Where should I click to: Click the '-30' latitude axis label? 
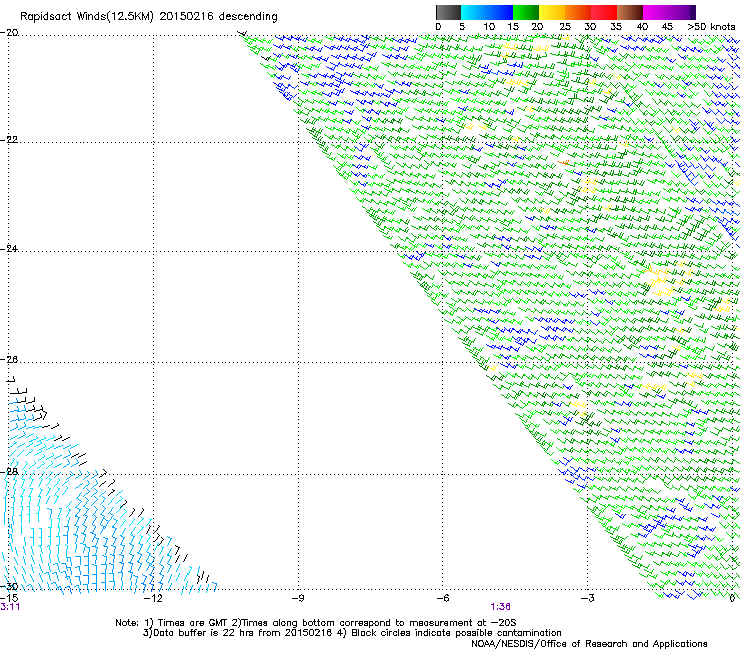9,586
